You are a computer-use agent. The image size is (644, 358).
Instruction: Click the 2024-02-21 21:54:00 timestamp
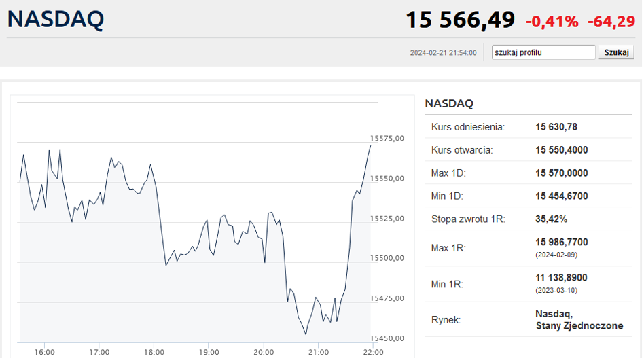(443, 53)
